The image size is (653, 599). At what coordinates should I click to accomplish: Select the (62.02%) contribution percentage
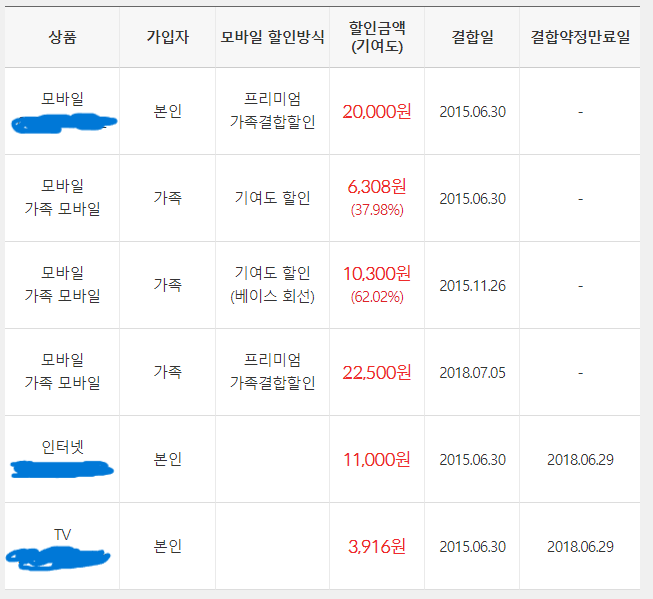(377, 297)
